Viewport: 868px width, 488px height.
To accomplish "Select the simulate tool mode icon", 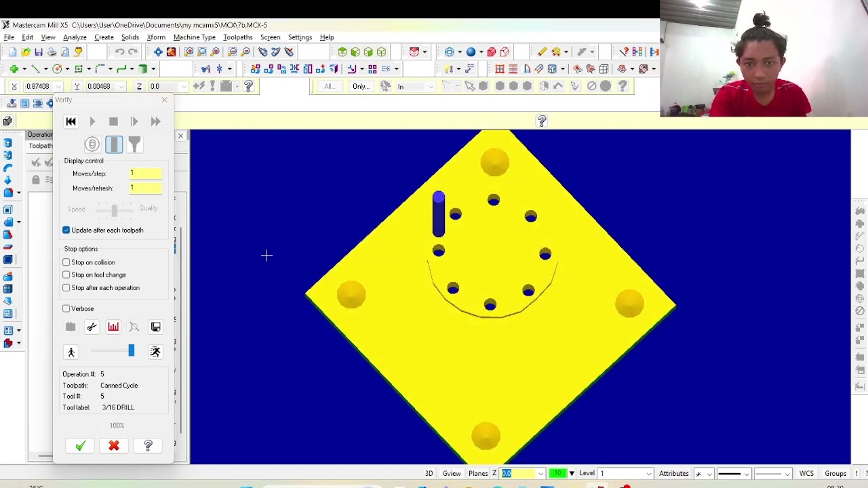I will [113, 144].
